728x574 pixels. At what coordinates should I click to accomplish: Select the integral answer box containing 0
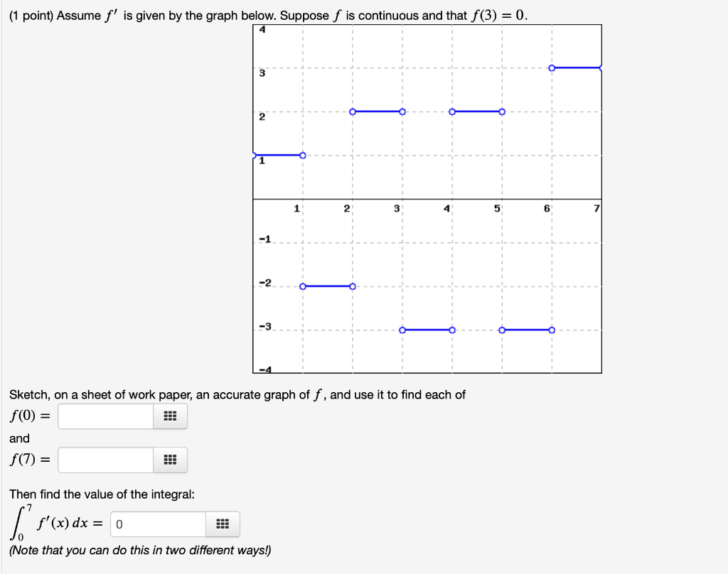pos(156,524)
